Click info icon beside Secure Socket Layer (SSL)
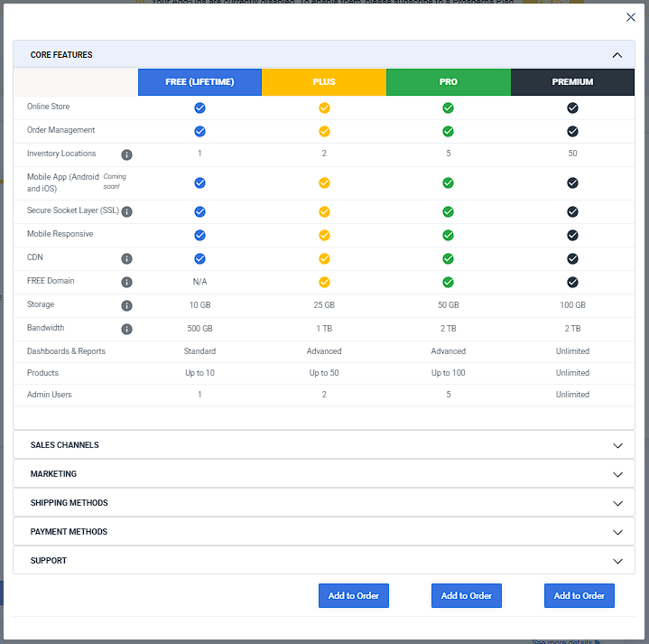This screenshot has width=649, height=644. point(126,212)
